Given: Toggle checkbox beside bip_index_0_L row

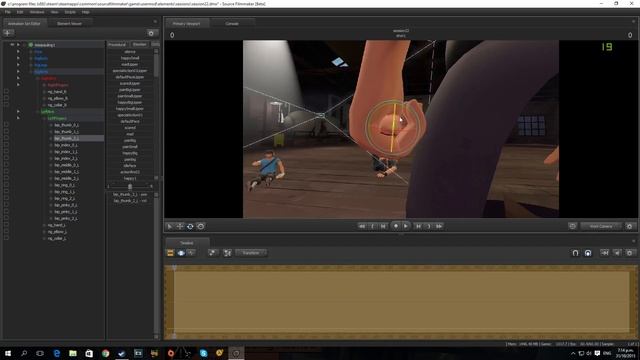Looking at the screenshot, I should pos(6,145).
